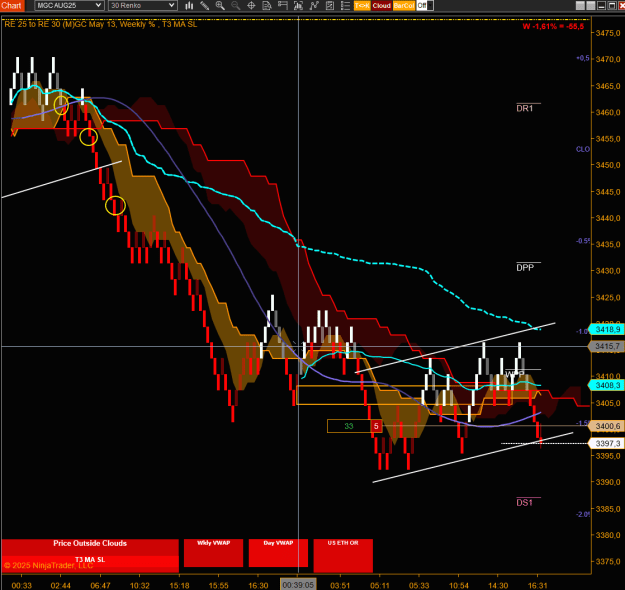
Task: Click the 3385,0 price axis label
Action: pos(608,509)
